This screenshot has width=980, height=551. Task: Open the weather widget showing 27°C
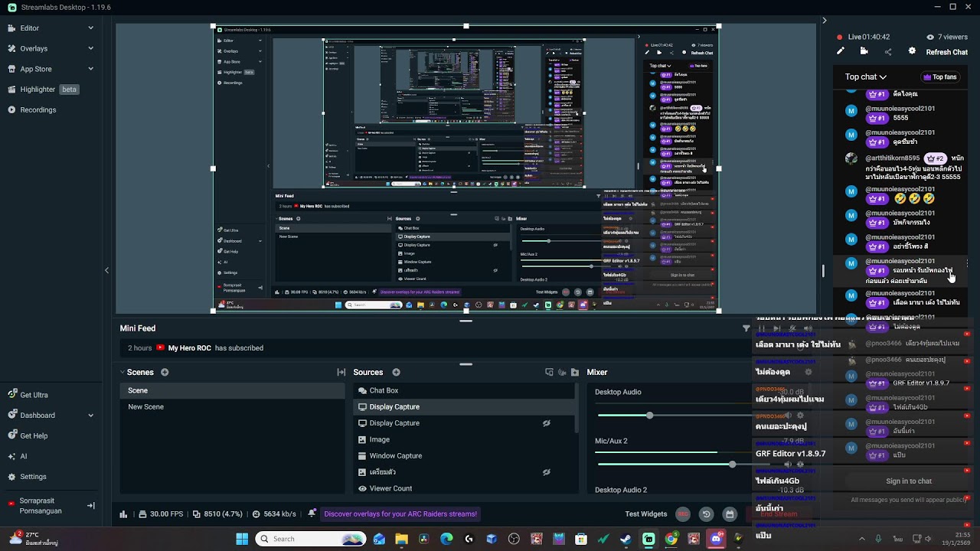click(x=34, y=539)
